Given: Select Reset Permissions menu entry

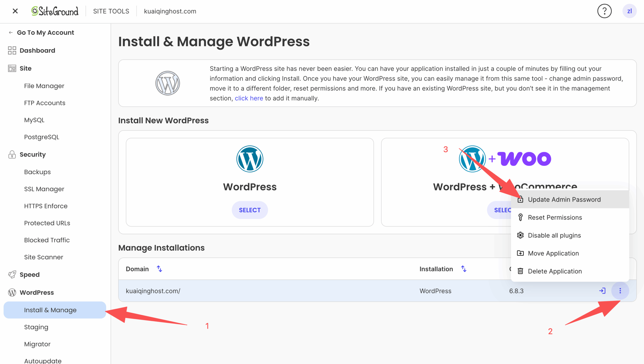Looking at the screenshot, I should point(555,217).
